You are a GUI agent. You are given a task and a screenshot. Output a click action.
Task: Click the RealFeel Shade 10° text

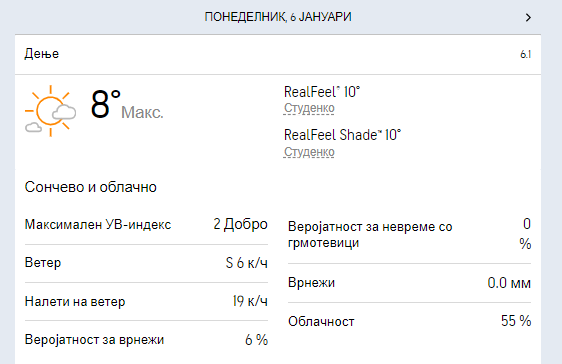pyautogui.click(x=342, y=135)
